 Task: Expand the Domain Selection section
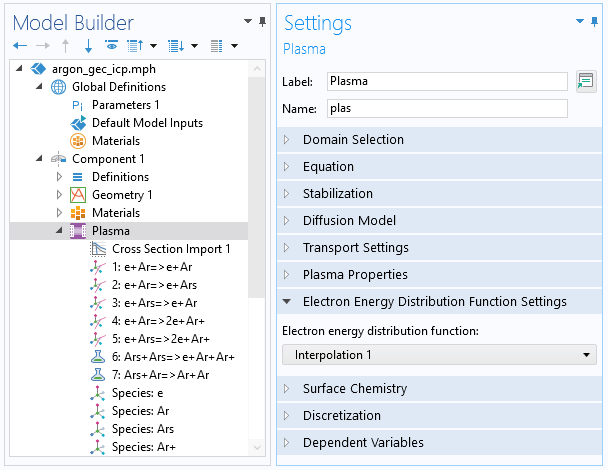[353, 140]
